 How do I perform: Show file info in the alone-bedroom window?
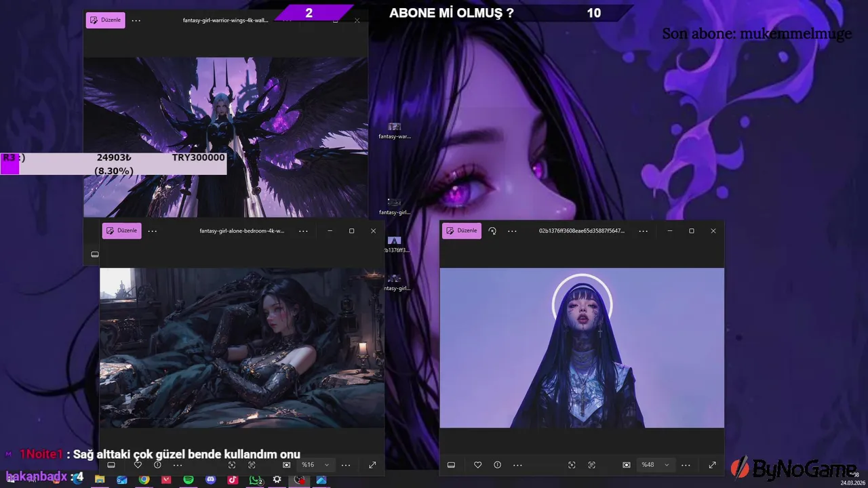click(x=157, y=465)
